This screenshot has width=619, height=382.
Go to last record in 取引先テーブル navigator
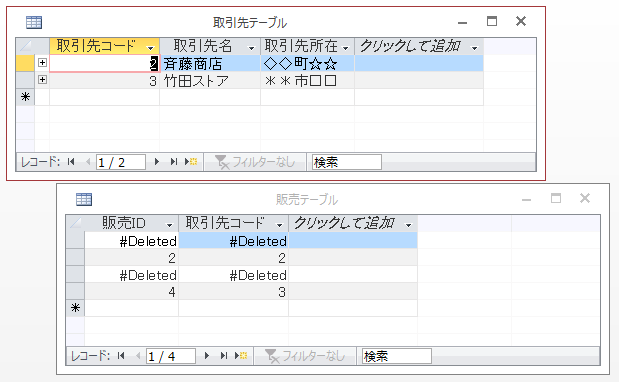173,162
